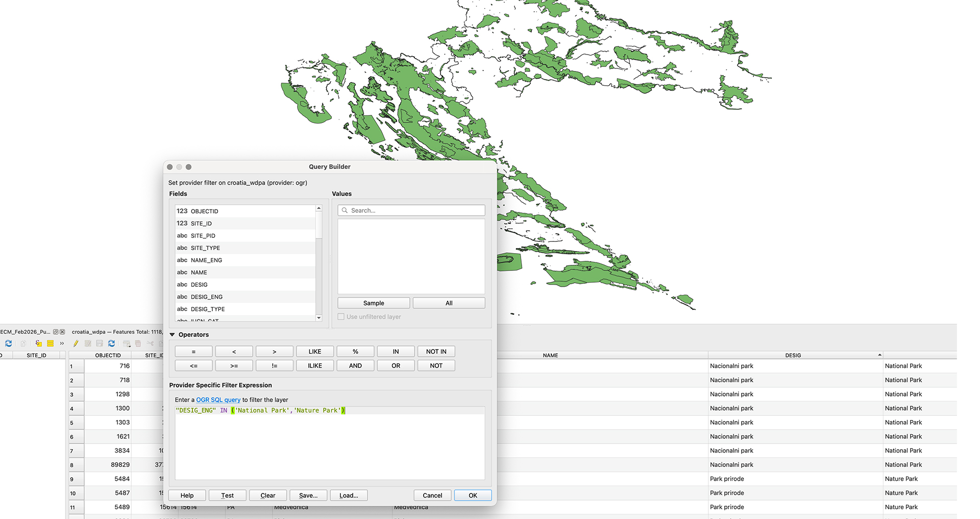Viewport: 980px width, 519px height.
Task: Load sample values with Sample button
Action: 373,303
